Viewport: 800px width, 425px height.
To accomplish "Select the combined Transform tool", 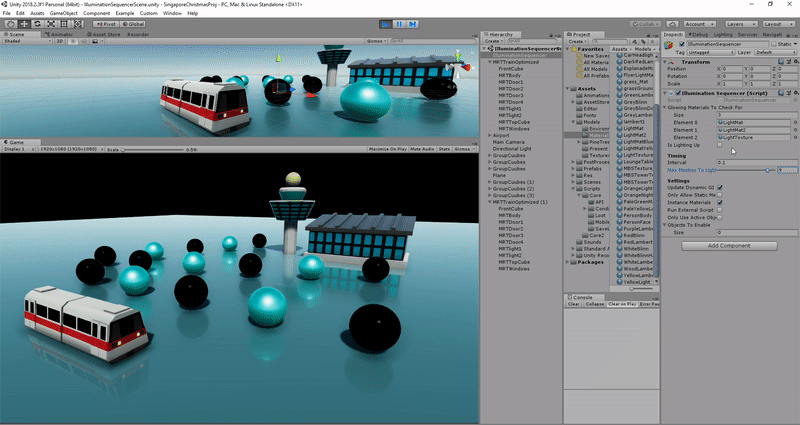I will (78, 24).
